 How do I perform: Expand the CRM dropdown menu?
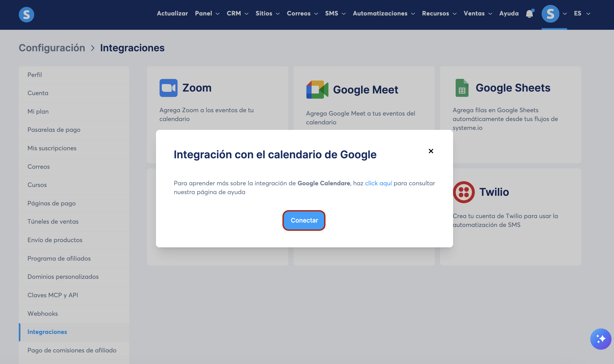(238, 14)
